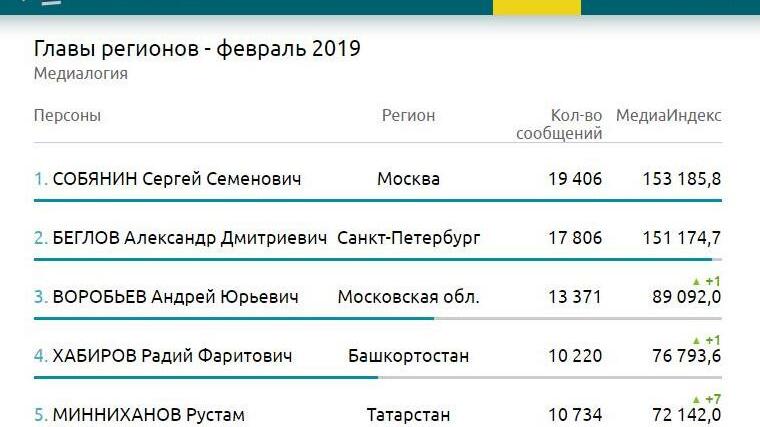Click the up arrow above 76 793,6
Viewport: 760px width, 427px height.
pyautogui.click(x=696, y=341)
